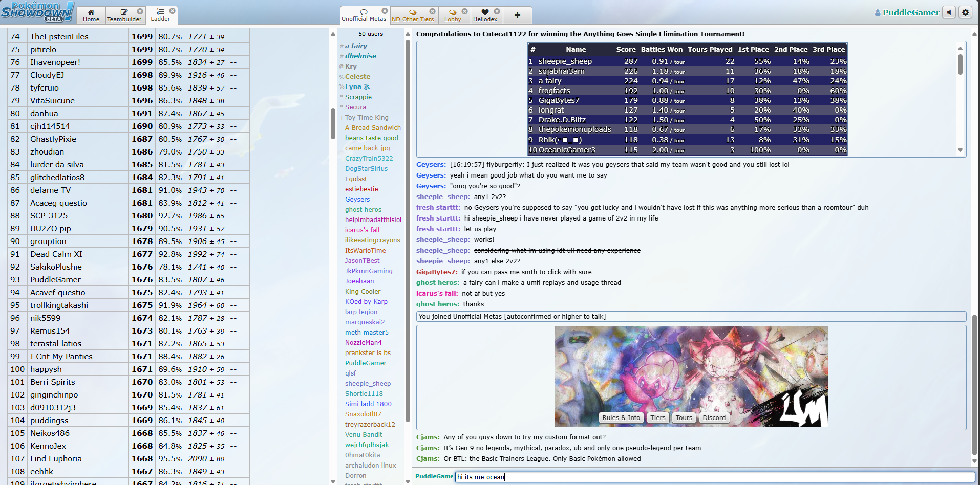
Task: Open settings via the gear icon
Action: click(x=966, y=12)
